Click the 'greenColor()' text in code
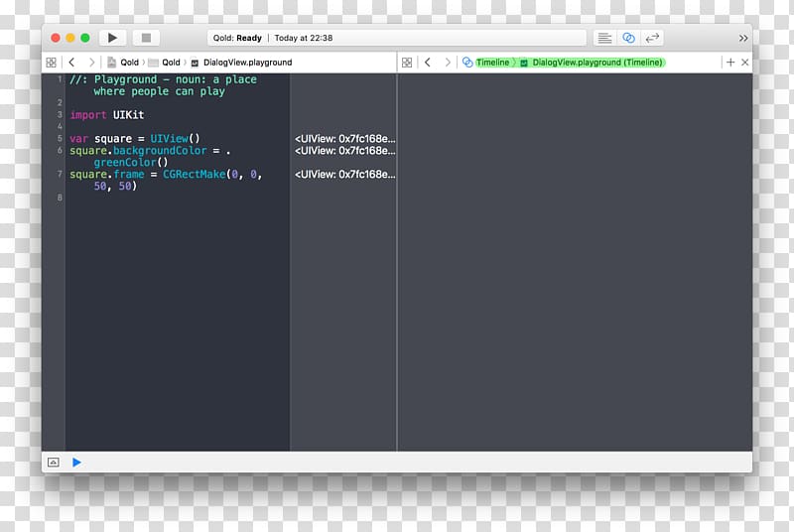The image size is (794, 532). [131, 163]
